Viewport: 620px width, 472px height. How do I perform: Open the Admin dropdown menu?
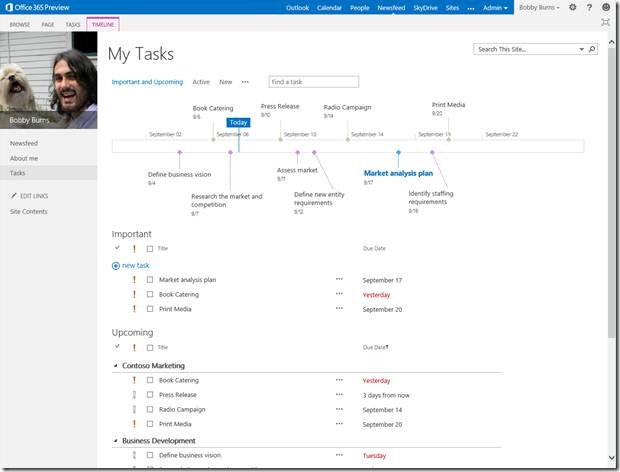493,7
